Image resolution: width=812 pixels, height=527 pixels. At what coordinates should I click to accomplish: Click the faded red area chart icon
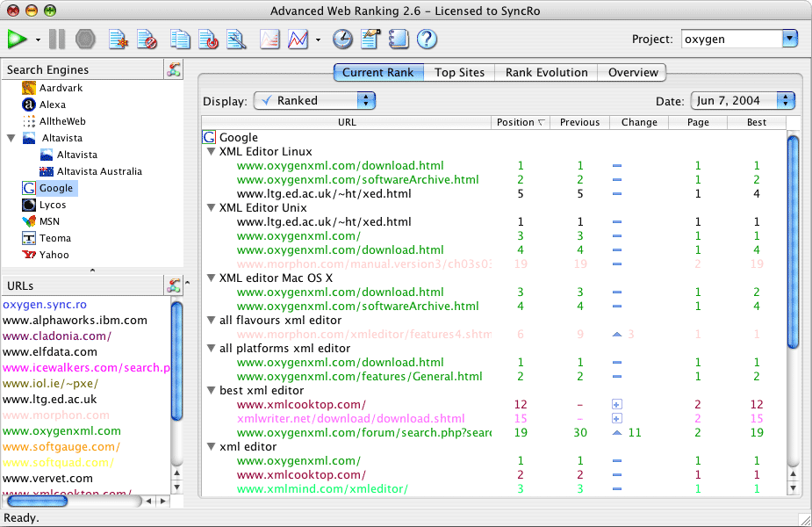pyautogui.click(x=269, y=40)
